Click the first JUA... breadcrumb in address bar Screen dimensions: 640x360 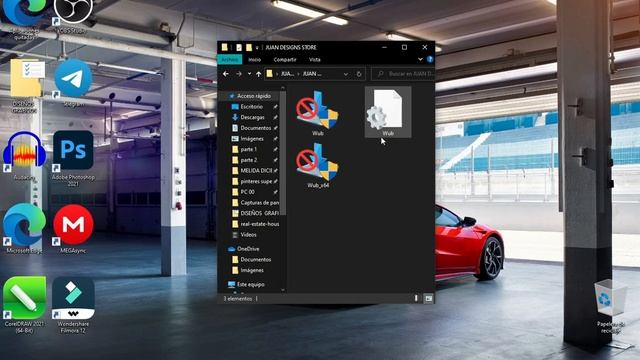click(x=287, y=74)
